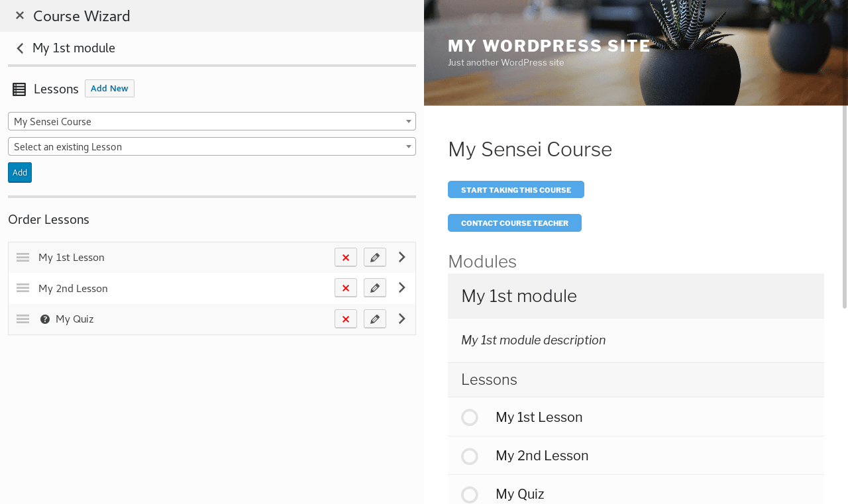
Task: Remove My 2nd Lesson using red X
Action: pyautogui.click(x=346, y=288)
